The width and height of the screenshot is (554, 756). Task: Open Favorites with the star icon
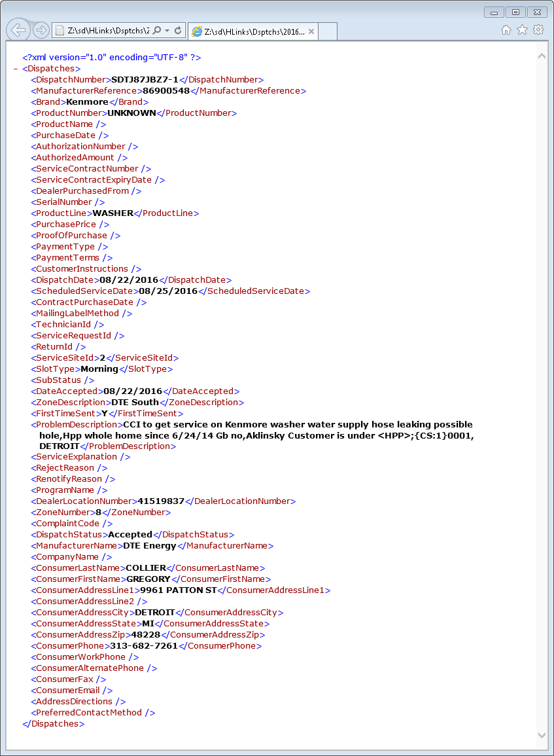(522, 29)
